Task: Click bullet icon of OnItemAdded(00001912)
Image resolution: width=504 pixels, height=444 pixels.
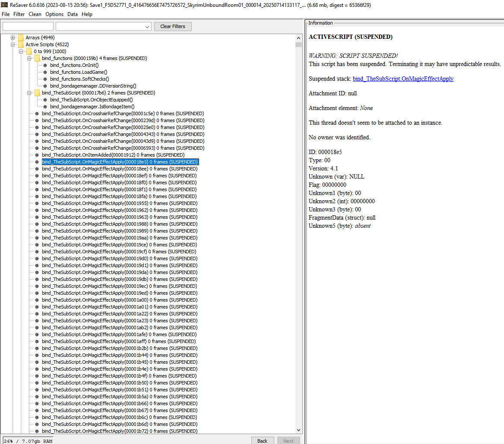Action: (37, 155)
